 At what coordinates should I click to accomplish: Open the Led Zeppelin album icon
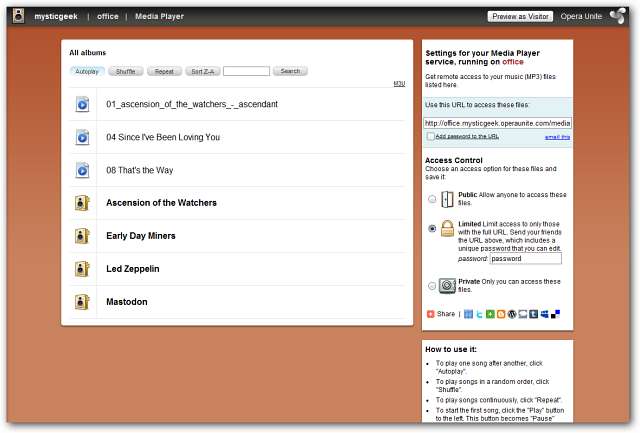(82, 269)
